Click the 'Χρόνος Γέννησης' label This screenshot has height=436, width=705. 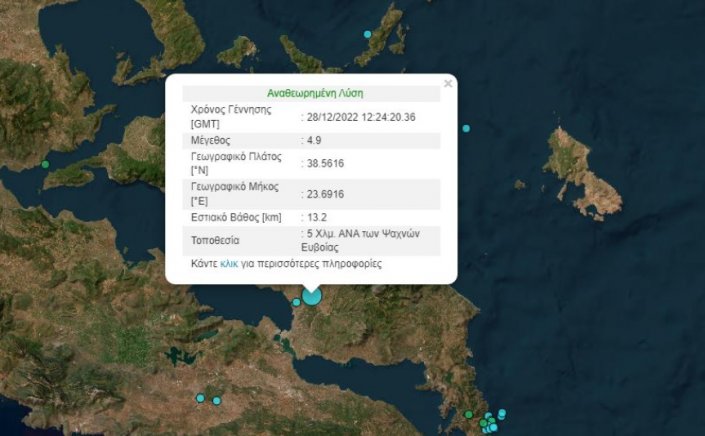tap(231, 110)
